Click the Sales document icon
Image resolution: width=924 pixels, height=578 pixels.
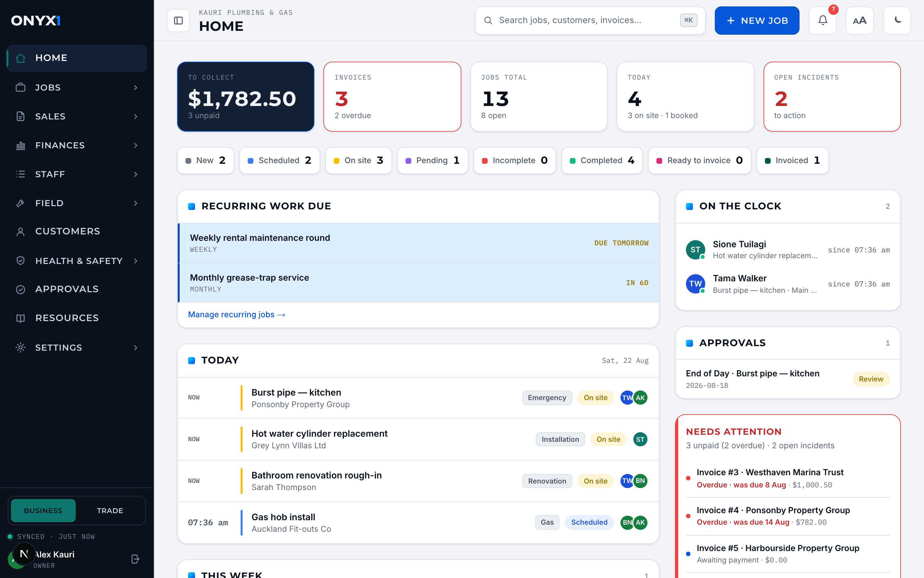21,116
